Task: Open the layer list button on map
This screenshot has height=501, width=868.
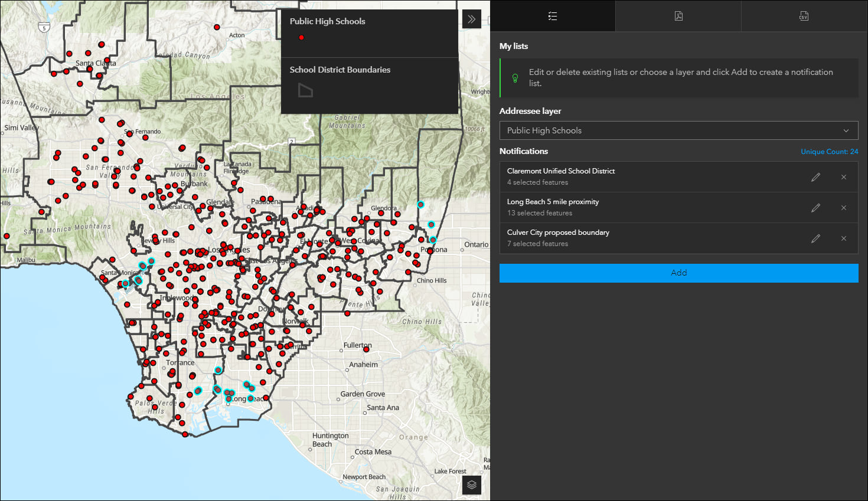Action: point(471,485)
